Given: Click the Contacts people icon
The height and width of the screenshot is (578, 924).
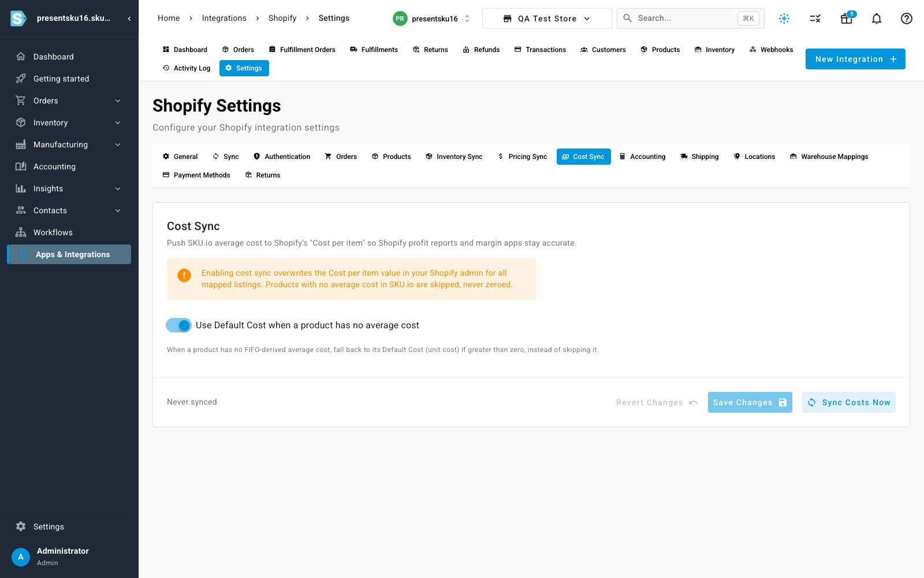Looking at the screenshot, I should coord(21,210).
